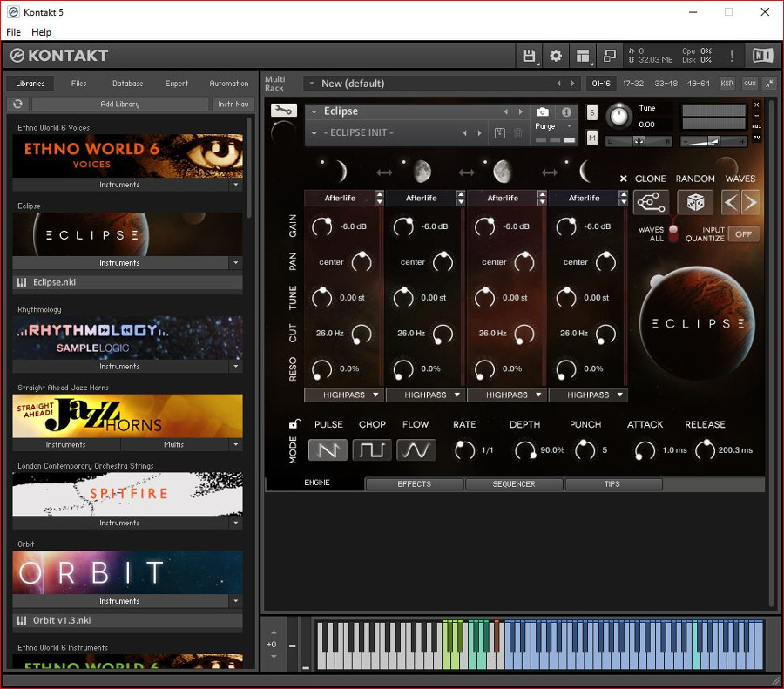Screen dimensions: 784x689
Task: Expand Rhythmology library options arrow
Action: [236, 366]
